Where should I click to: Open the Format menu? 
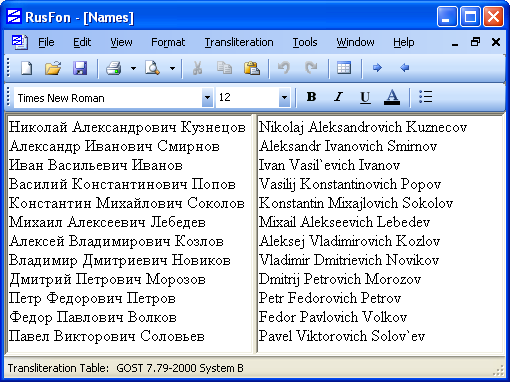coord(168,42)
